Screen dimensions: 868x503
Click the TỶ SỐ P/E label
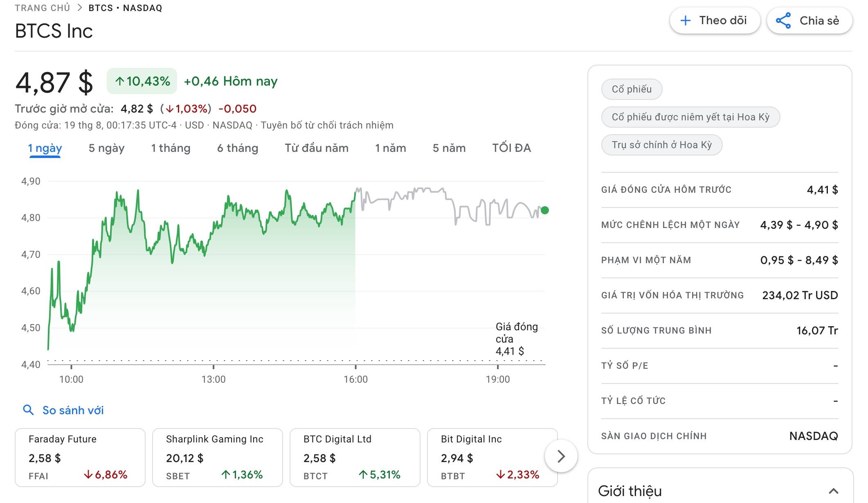pos(625,365)
